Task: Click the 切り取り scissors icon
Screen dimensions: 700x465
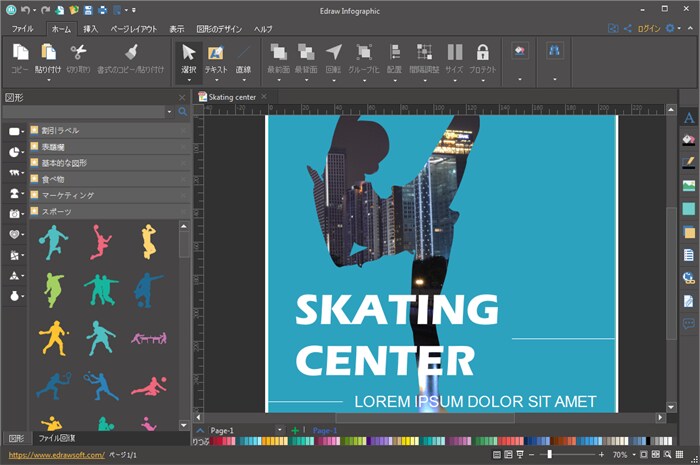Action: 78,52
